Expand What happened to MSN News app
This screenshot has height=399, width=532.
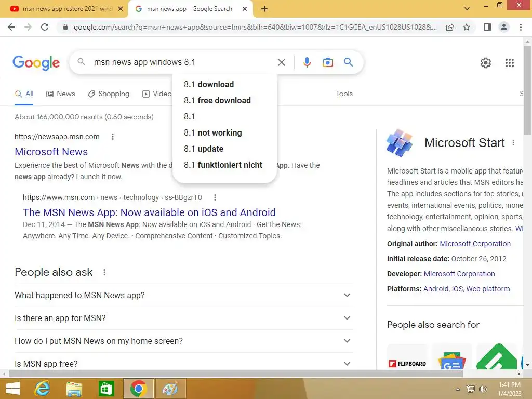[184, 296]
